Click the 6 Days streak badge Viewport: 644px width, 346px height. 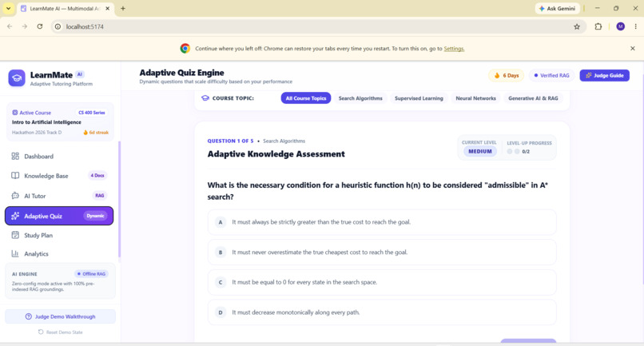pos(506,76)
